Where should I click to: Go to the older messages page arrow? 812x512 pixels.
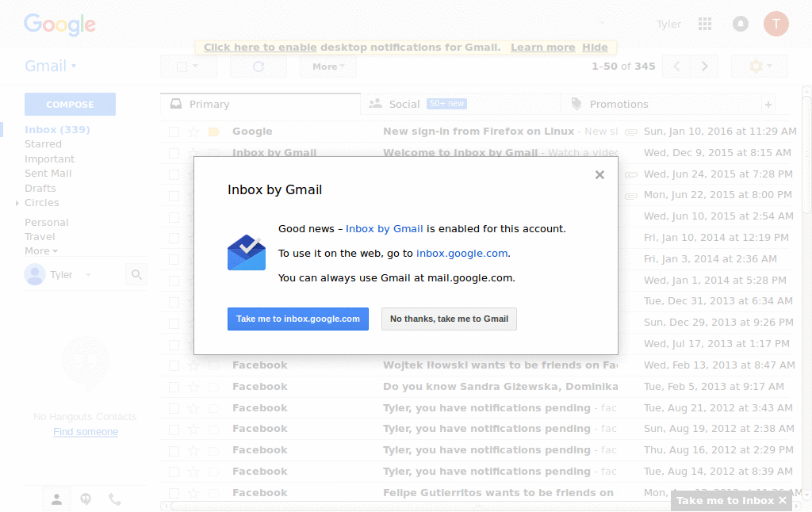[704, 67]
